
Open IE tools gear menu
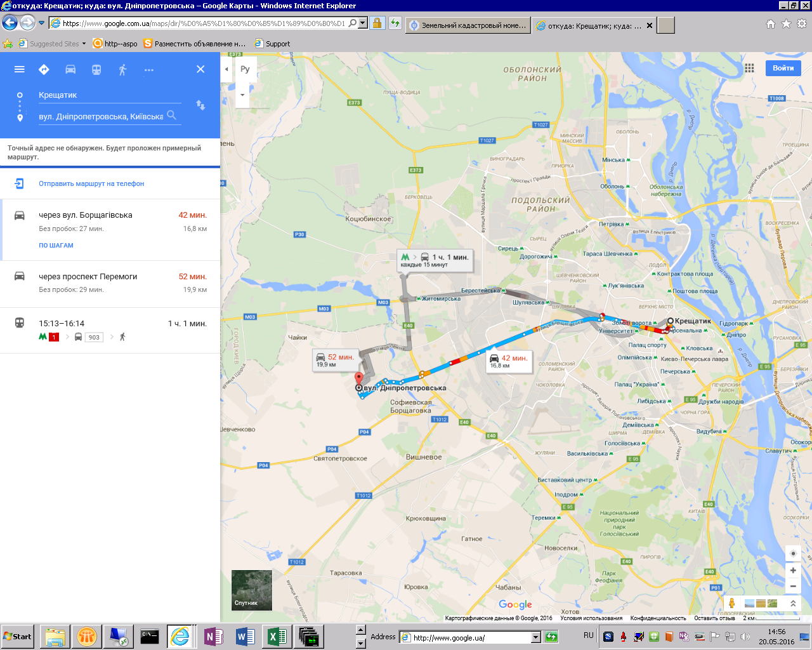802,23
